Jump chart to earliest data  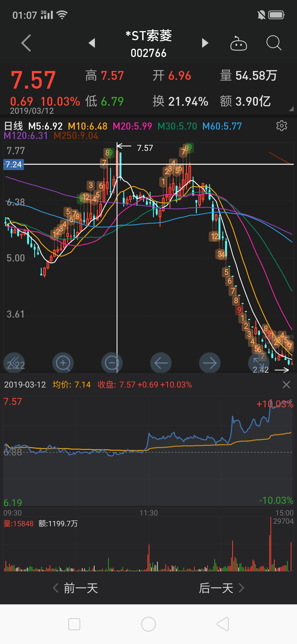pyautogui.click(x=14, y=363)
